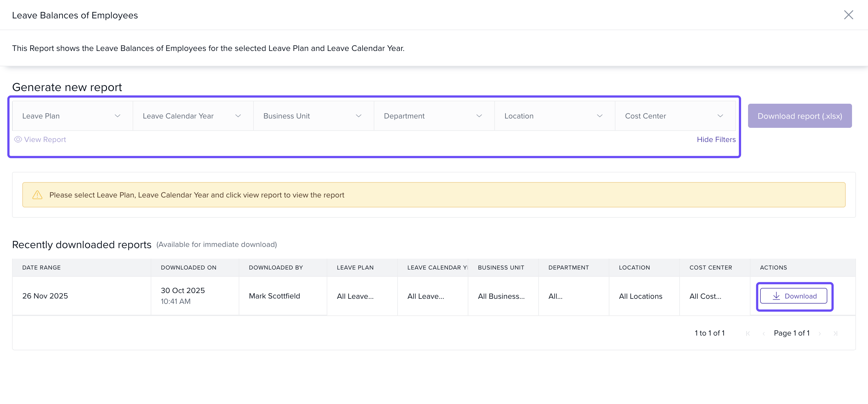Click the Hide Filters link
868x404 pixels.
click(716, 140)
